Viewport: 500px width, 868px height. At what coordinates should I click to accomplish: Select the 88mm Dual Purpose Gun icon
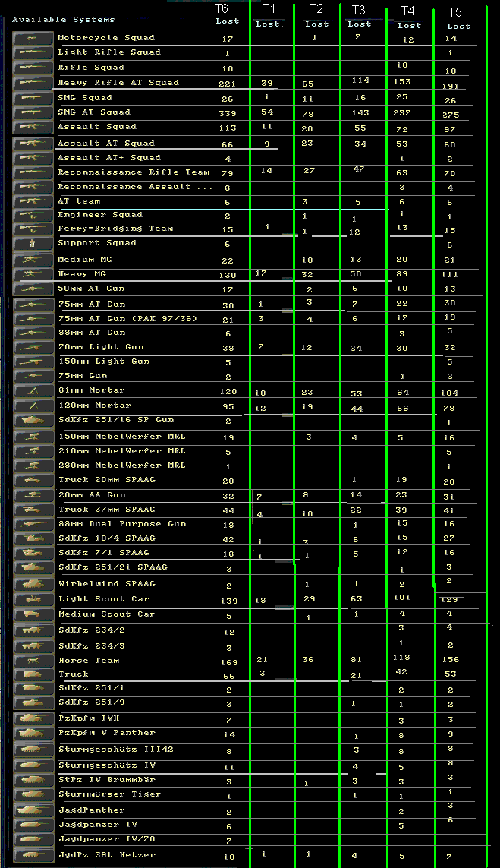pyautogui.click(x=33, y=524)
